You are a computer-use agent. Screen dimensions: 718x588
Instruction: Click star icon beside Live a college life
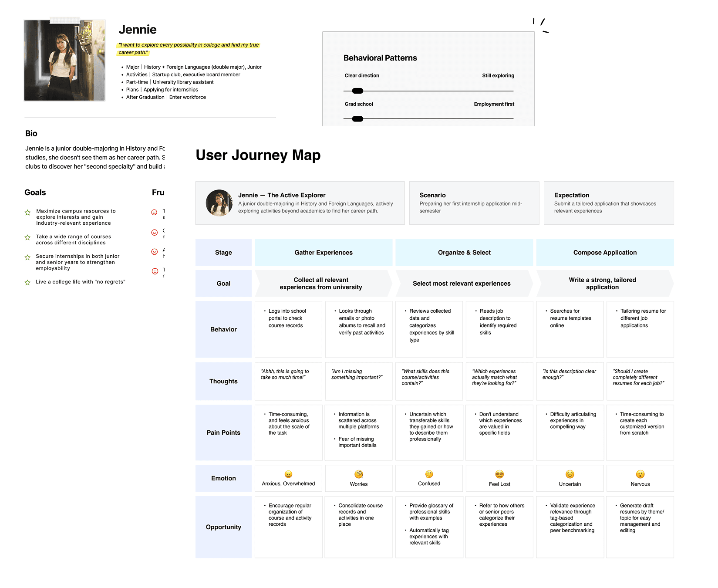[x=27, y=283]
